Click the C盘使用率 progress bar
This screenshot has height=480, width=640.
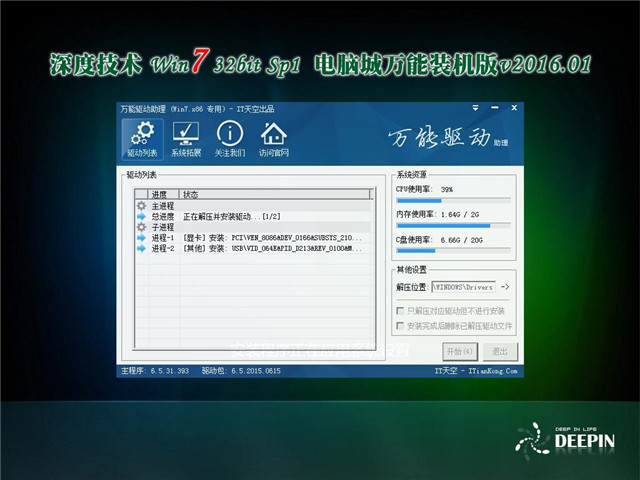click(x=453, y=251)
